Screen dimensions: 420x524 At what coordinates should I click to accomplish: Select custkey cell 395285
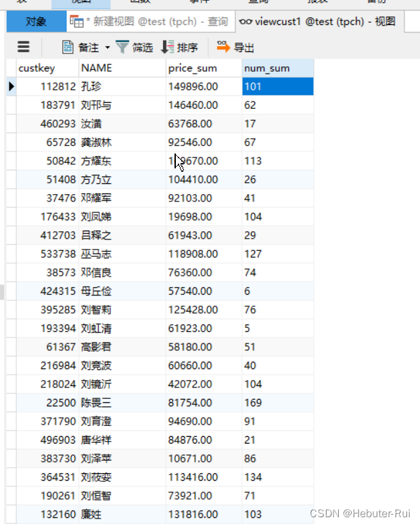click(x=47, y=310)
